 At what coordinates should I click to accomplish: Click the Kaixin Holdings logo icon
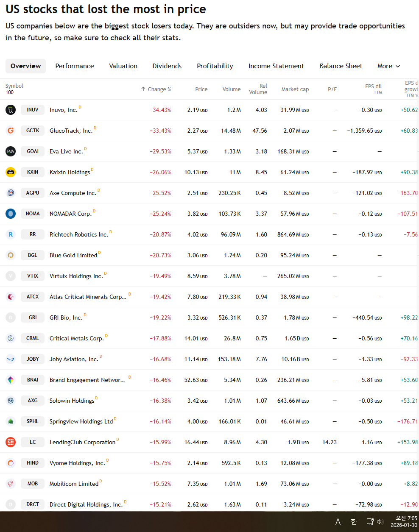point(11,172)
